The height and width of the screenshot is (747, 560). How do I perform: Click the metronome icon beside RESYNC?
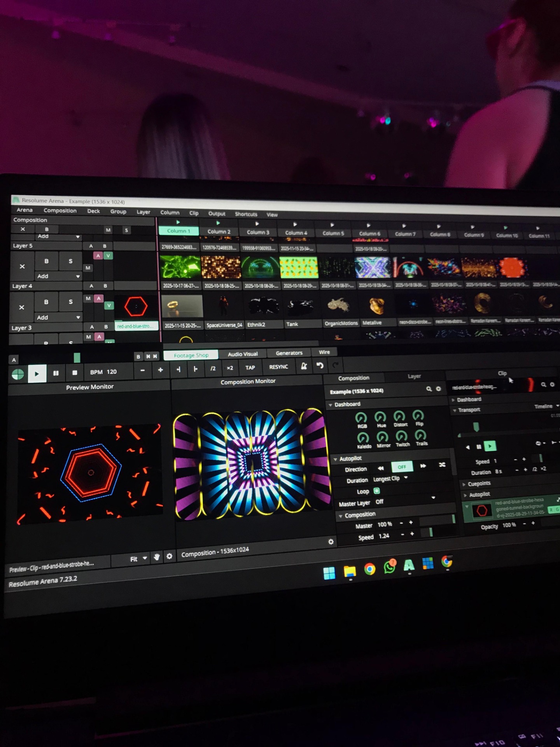[x=304, y=366]
